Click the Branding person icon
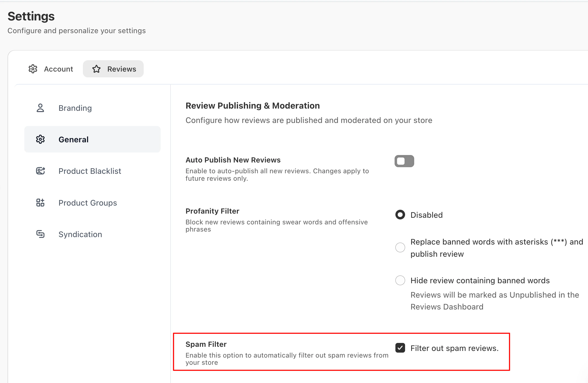The image size is (588, 383). point(40,108)
